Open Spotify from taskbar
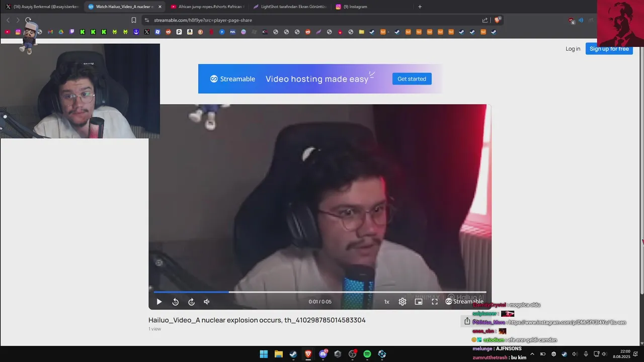This screenshot has width=644, height=362. (367, 354)
